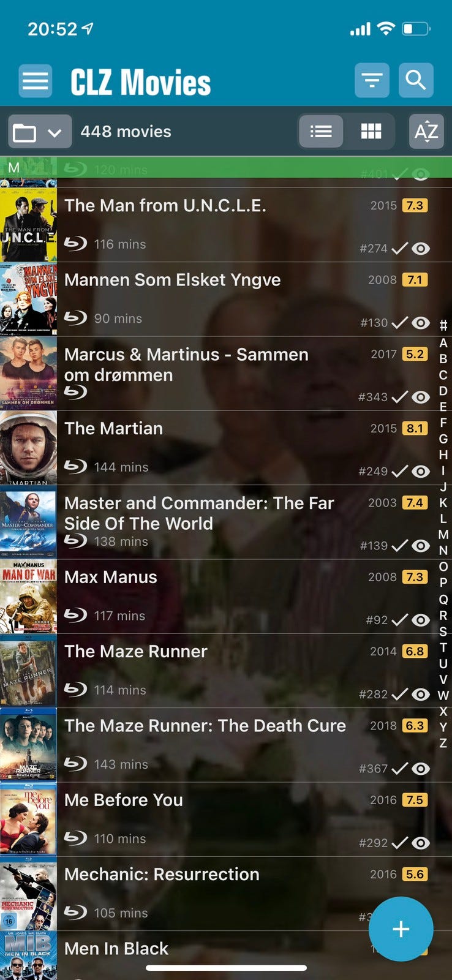Image resolution: width=452 pixels, height=980 pixels.
Task: Open Mechanic: Resurrection movie details
Action: 226,894
